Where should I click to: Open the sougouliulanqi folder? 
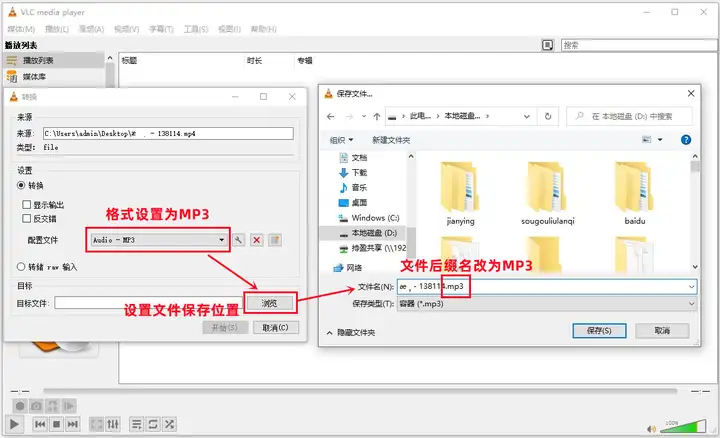coord(547,194)
